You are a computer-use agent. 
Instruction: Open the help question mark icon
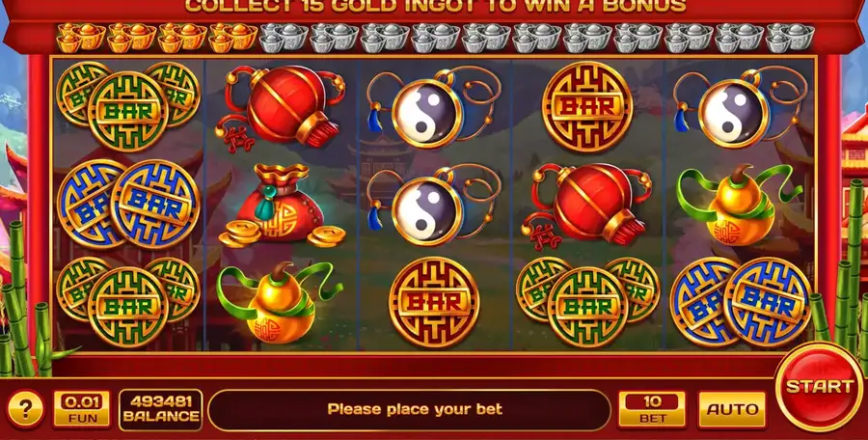click(x=25, y=409)
